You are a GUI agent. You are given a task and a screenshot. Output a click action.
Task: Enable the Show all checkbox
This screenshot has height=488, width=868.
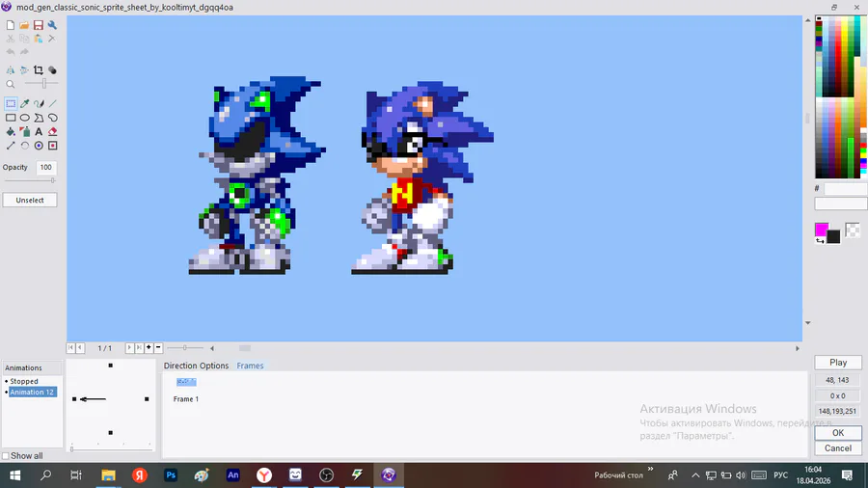pyautogui.click(x=6, y=456)
